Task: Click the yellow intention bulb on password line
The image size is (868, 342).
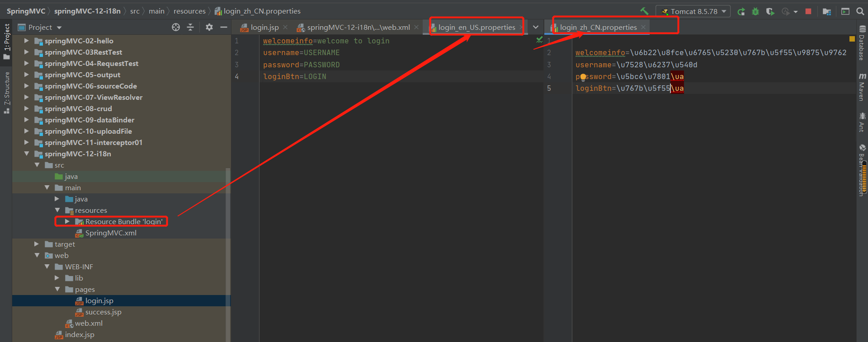Action: pyautogui.click(x=583, y=77)
